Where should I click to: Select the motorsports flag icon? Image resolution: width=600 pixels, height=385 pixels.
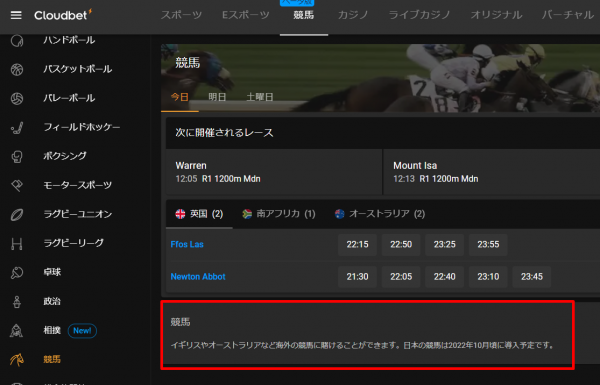pos(17,185)
